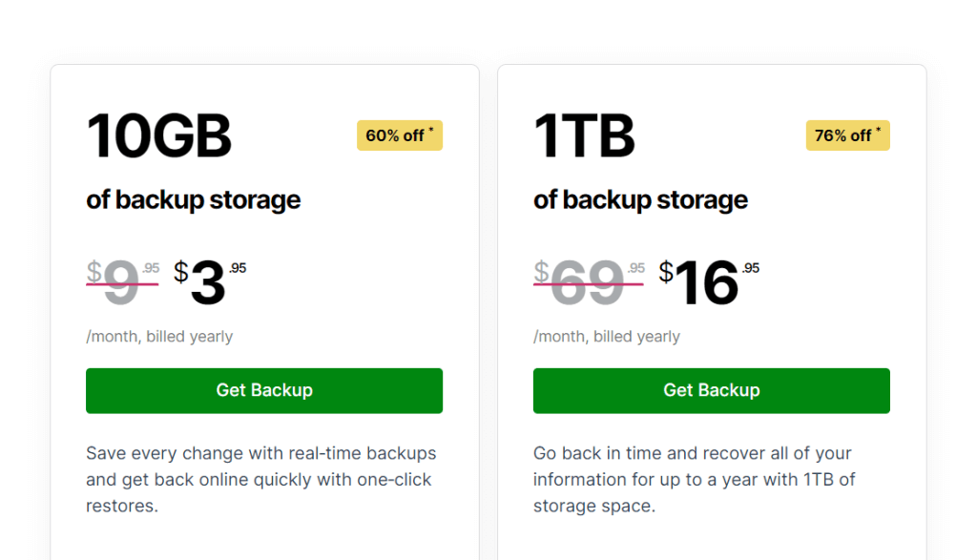Select the 10GB heading text
This screenshot has width=977, height=560.
[159, 136]
